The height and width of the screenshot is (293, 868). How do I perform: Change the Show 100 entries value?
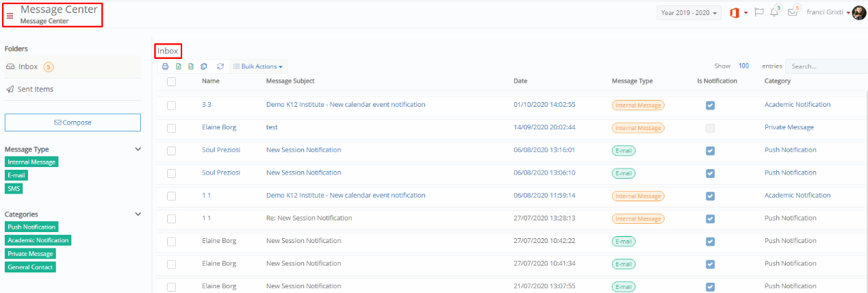(743, 66)
